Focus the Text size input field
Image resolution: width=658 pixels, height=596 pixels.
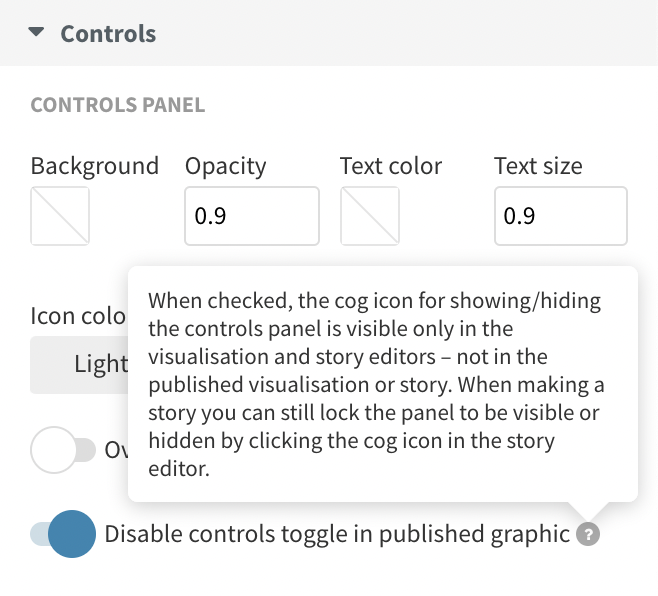point(561,216)
